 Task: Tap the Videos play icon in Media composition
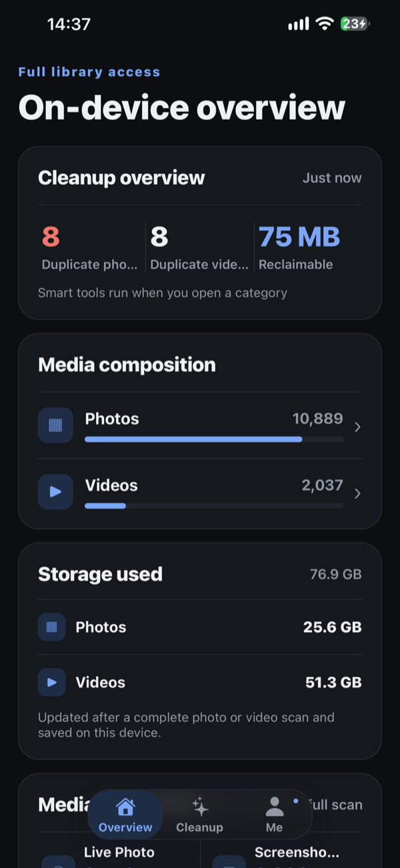[55, 492]
